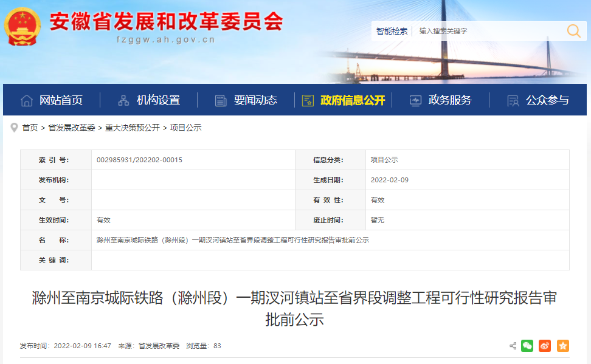Screen dimensions: 591x364
Task: Click the 有效 value in 生效时间 row
Action: coord(103,220)
